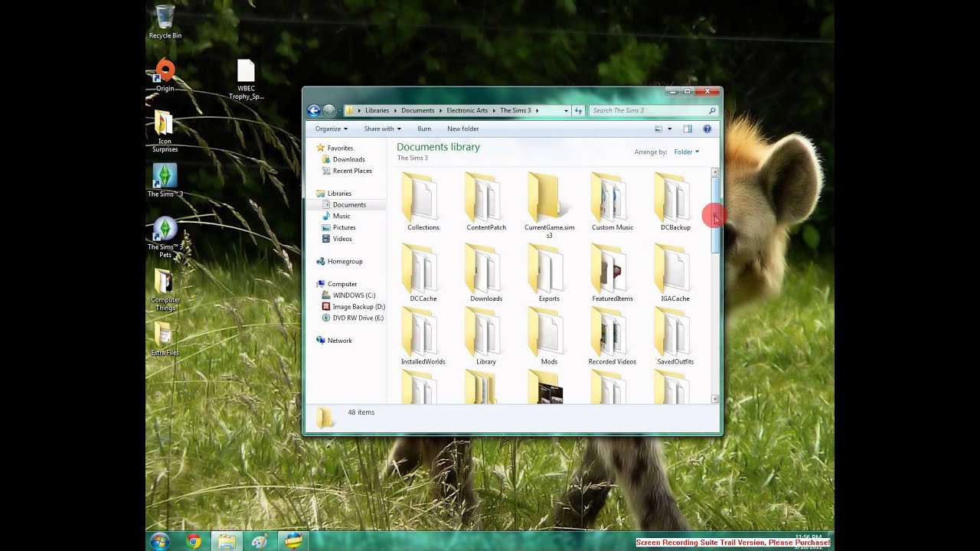Open view options dropdown arrow
The image size is (980, 551).
coord(669,129)
